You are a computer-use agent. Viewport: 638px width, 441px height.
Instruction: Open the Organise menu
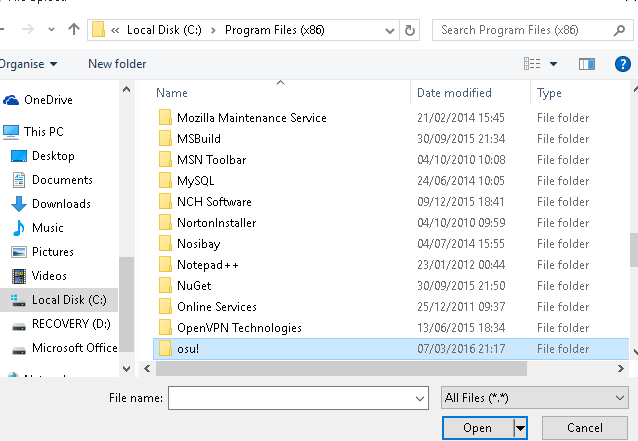(28, 64)
